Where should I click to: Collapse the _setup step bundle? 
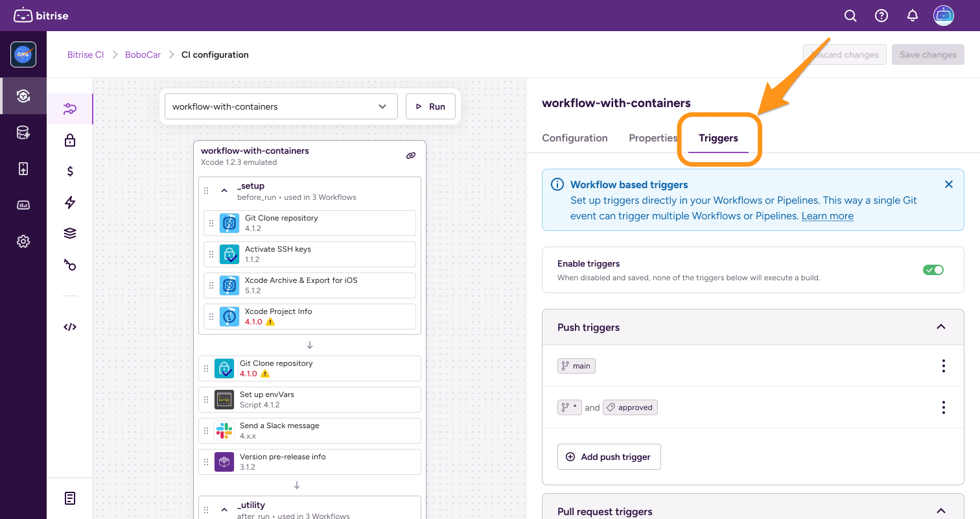[x=224, y=191]
